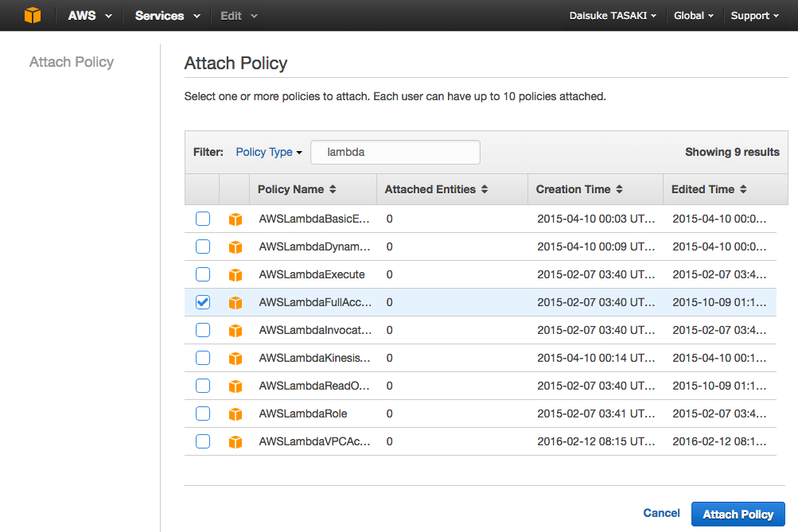Expand the Services dropdown
Image resolution: width=798 pixels, height=532 pixels.
(x=167, y=16)
